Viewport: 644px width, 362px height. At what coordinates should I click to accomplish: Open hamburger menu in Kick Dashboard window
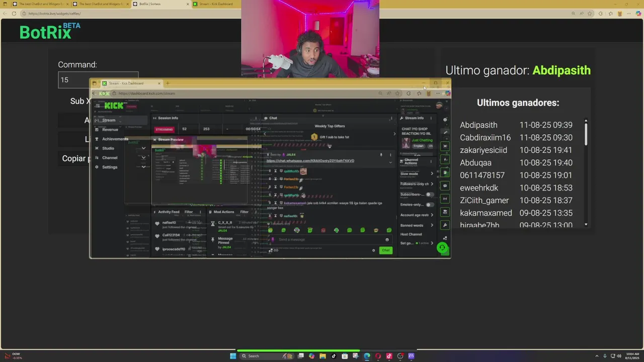(x=98, y=106)
